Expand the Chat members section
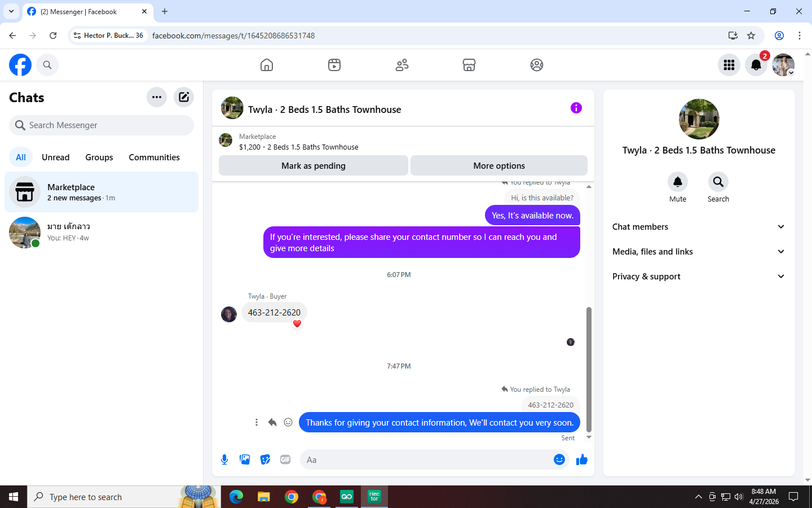 click(x=699, y=227)
